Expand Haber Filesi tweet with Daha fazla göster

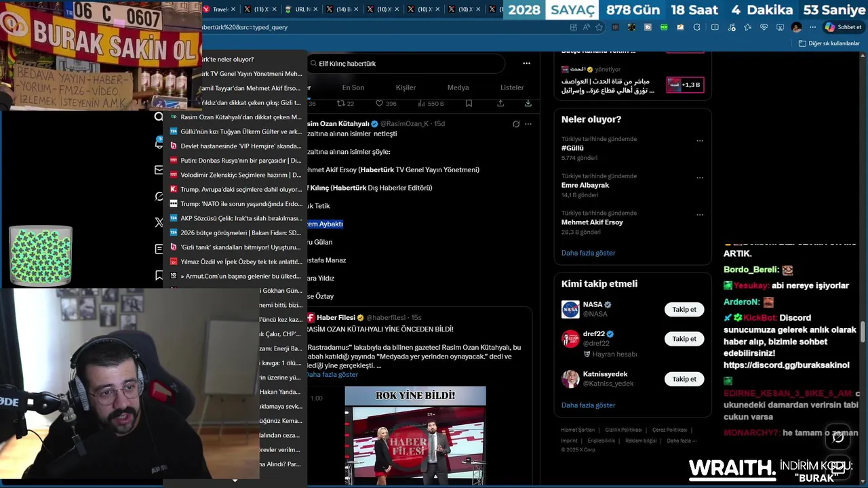click(x=332, y=375)
